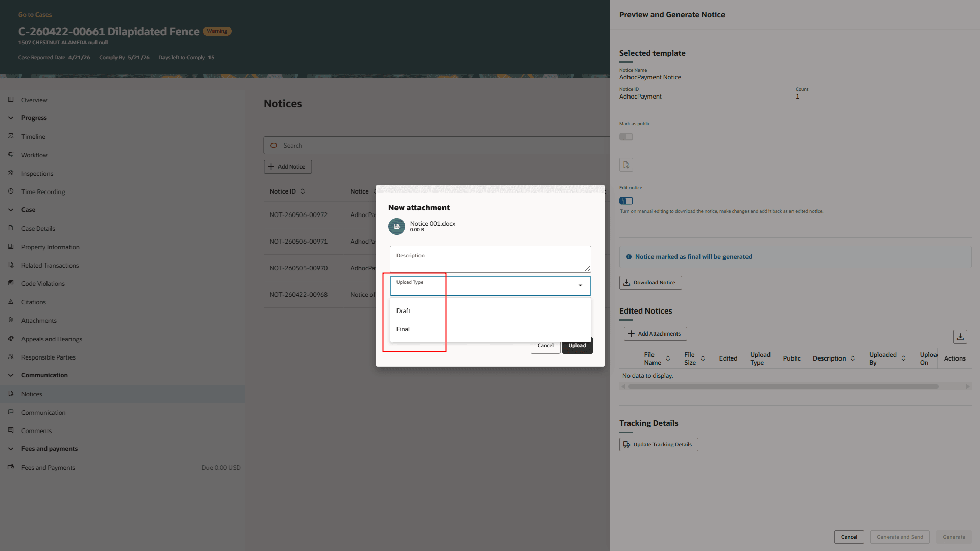Click Cancel in Preview and Generate Notice
This screenshot has width=980, height=551.
pos(849,537)
